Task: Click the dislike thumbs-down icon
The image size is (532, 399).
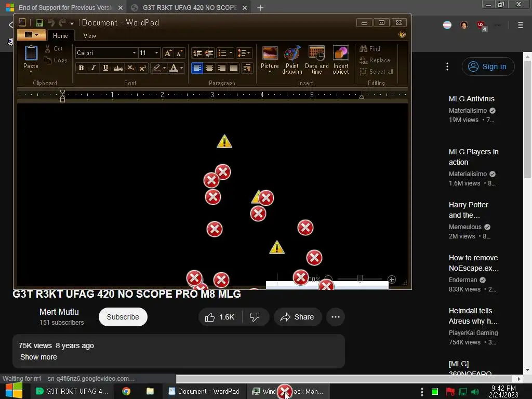Action: point(255,317)
